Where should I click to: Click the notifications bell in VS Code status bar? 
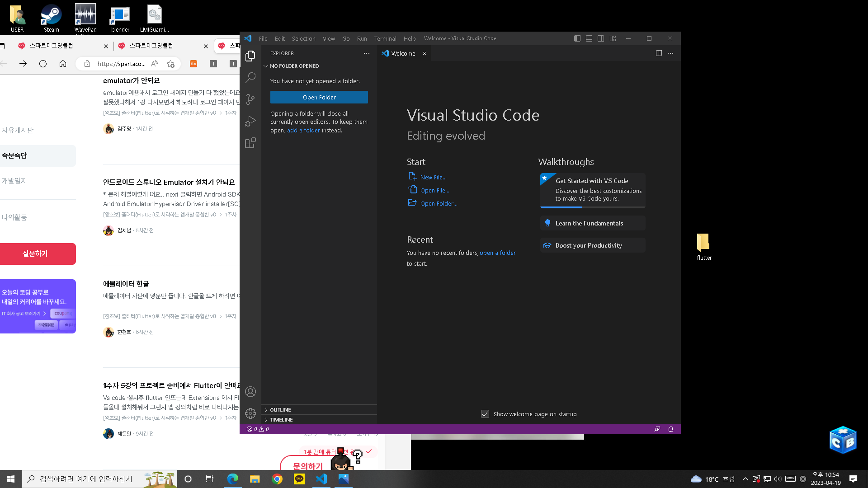coord(671,429)
